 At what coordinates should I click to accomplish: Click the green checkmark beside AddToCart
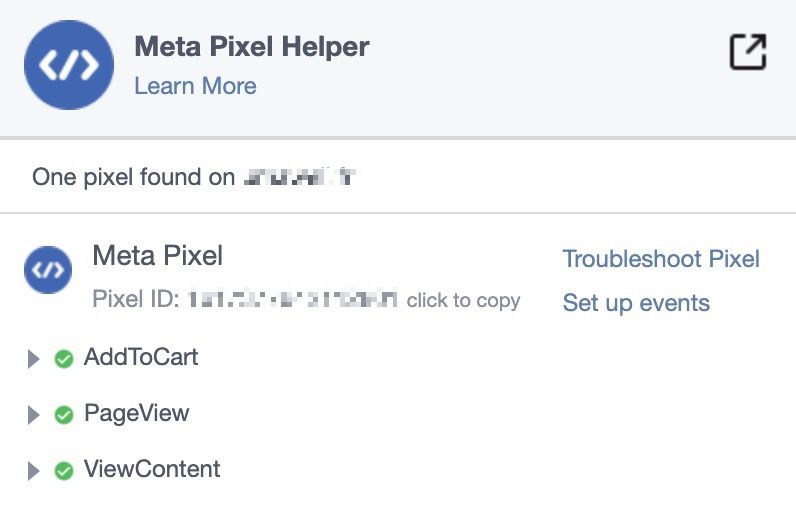[64, 359]
